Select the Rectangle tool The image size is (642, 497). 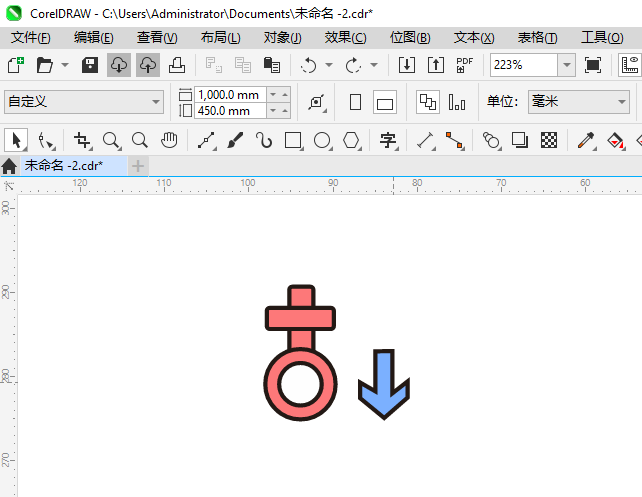(293, 140)
